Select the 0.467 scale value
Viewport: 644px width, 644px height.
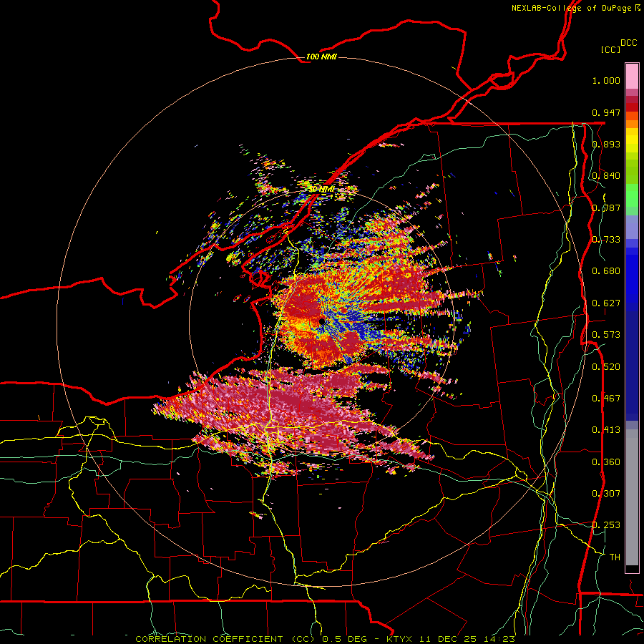point(606,399)
